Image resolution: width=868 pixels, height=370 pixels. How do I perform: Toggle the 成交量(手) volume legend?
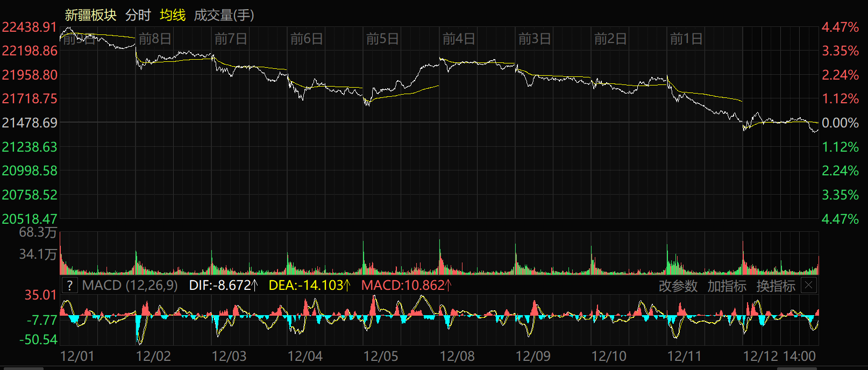(224, 15)
